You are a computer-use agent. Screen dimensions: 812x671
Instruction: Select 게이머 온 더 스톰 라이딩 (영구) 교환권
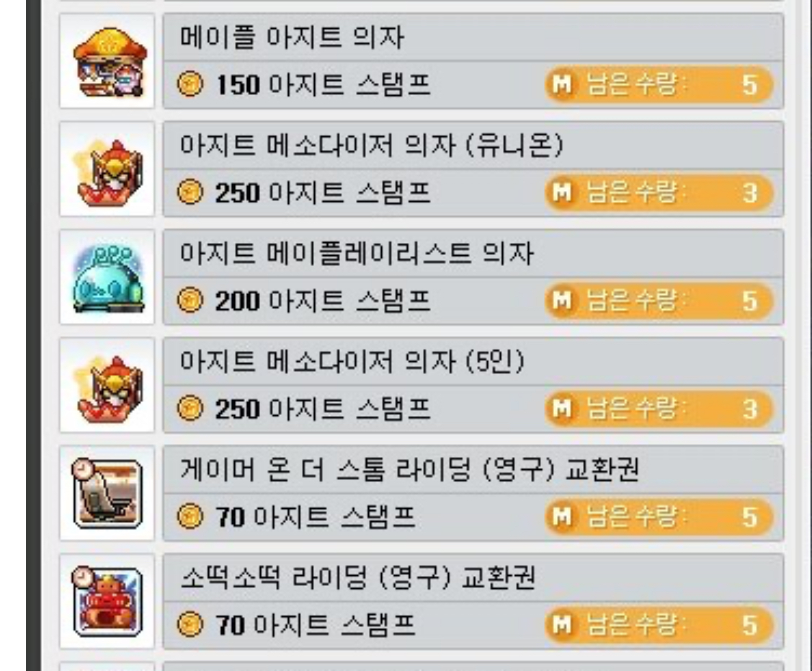click(409, 469)
